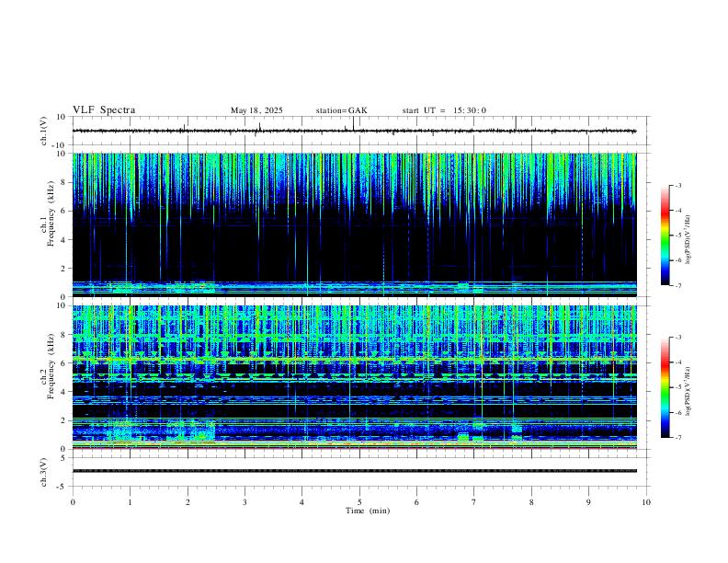Click the ch.3 flat waveform trace
This screenshot has width=728, height=563.
[354, 471]
